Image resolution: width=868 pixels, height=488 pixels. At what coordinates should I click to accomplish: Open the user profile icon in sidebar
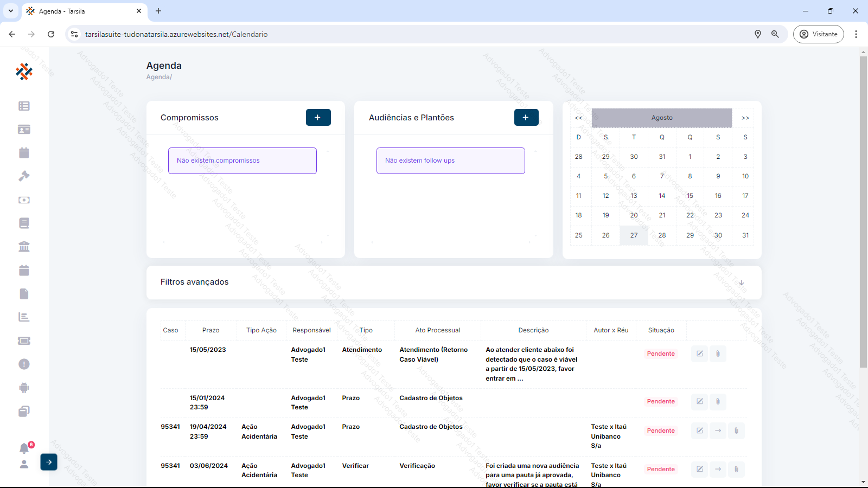point(24,464)
